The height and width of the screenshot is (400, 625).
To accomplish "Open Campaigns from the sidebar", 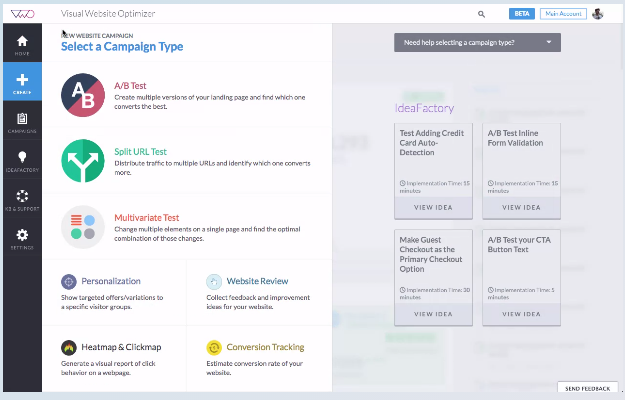I will (x=22, y=120).
